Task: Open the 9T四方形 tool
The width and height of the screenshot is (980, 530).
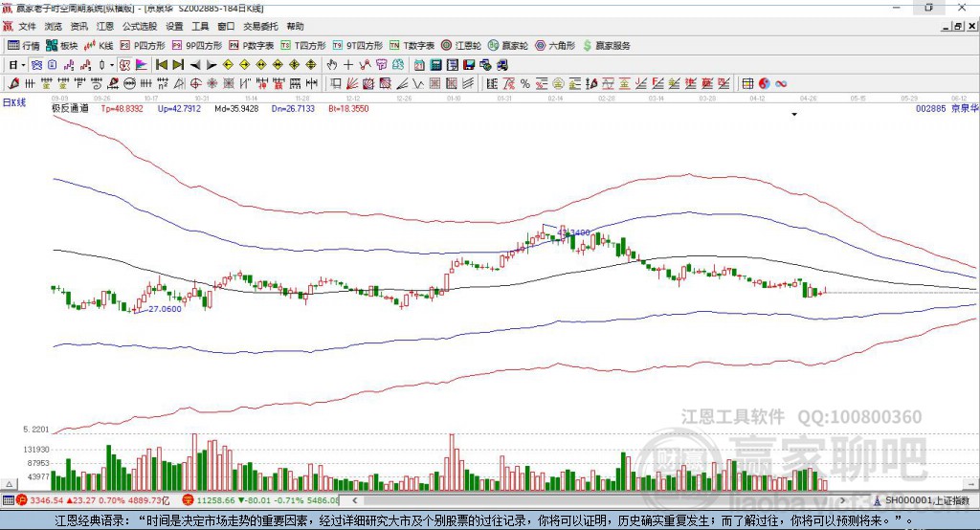Action: 358,46
